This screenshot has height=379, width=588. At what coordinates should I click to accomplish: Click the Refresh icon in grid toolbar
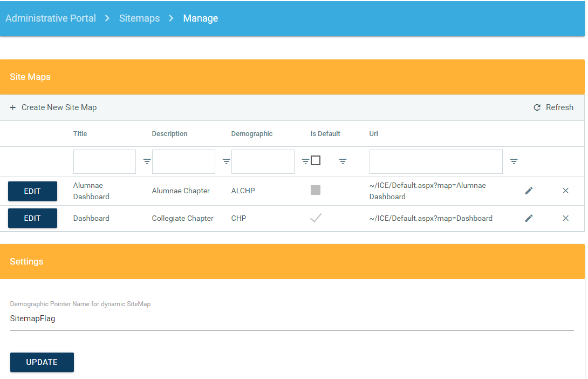(x=537, y=107)
